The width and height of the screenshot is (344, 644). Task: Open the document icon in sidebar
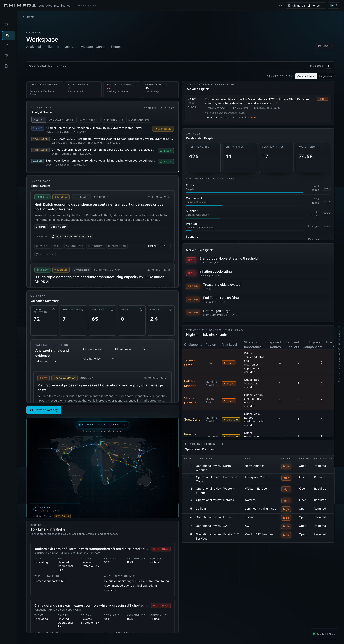[x=7, y=56]
